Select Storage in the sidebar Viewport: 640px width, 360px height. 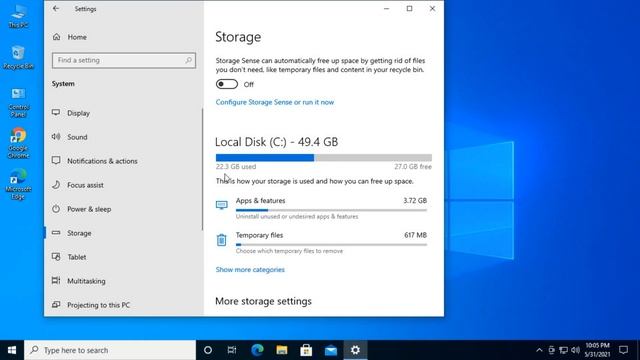tap(79, 233)
